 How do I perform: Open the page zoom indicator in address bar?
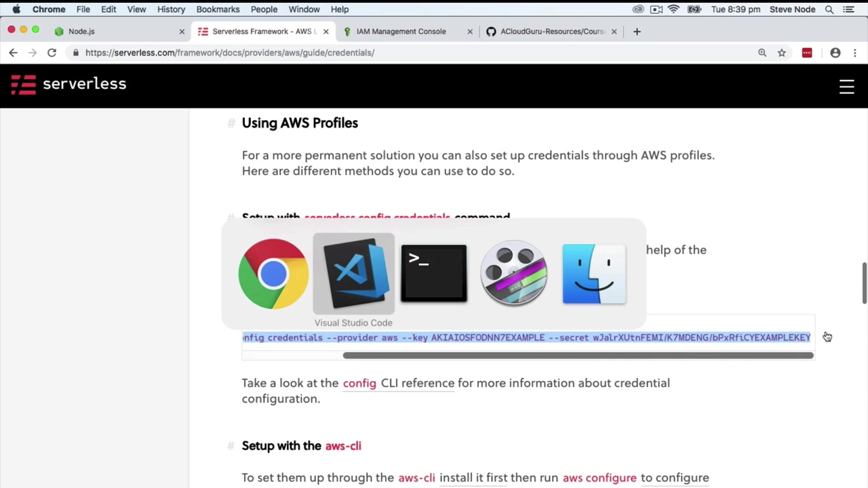tap(762, 52)
